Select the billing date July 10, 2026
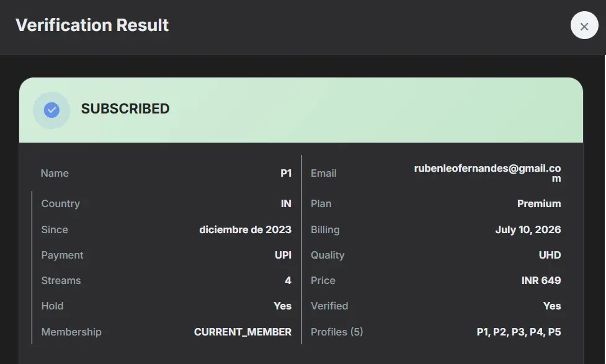606x364 pixels. [x=528, y=229]
